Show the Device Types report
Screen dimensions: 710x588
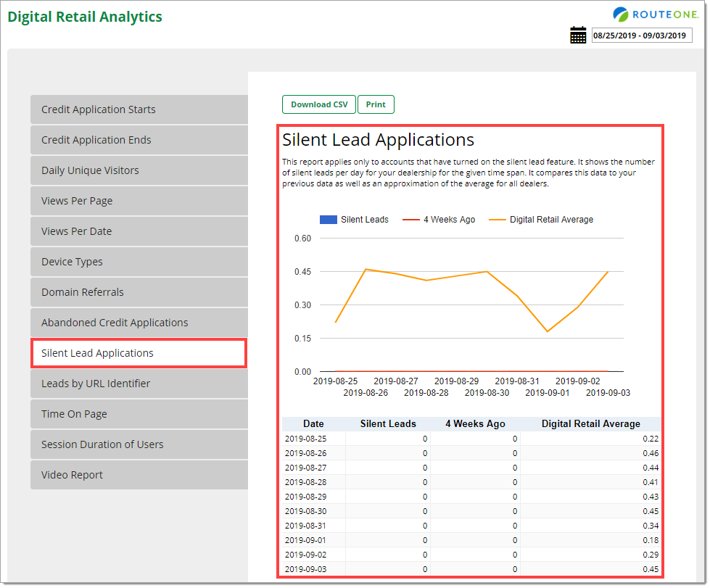coord(139,262)
